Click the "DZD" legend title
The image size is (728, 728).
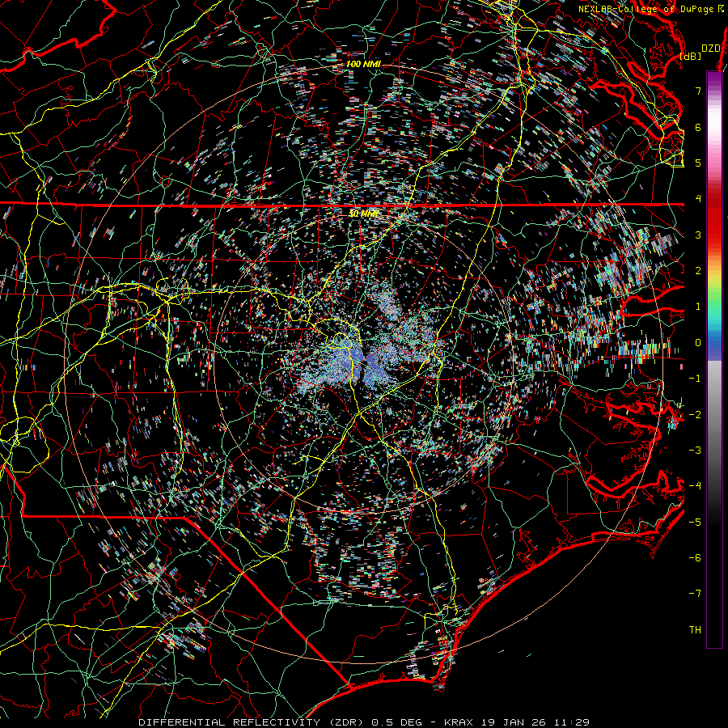[710, 49]
